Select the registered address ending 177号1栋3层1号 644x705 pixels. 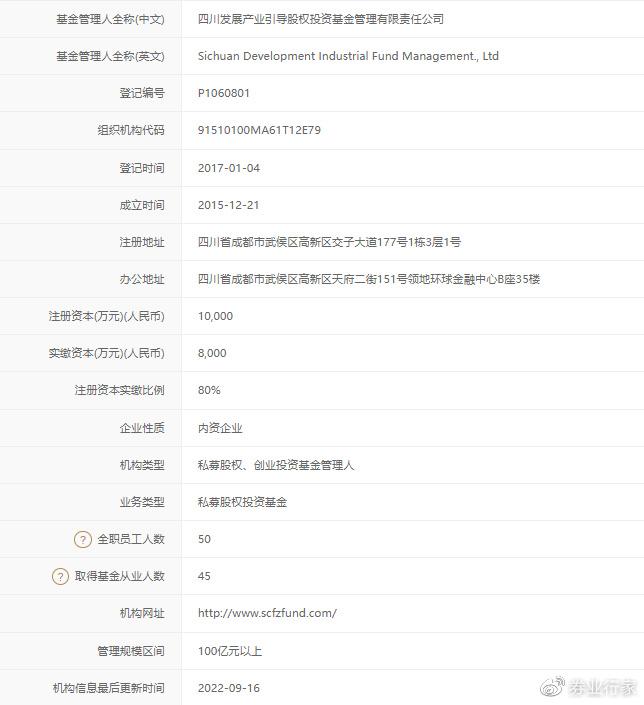329,242
